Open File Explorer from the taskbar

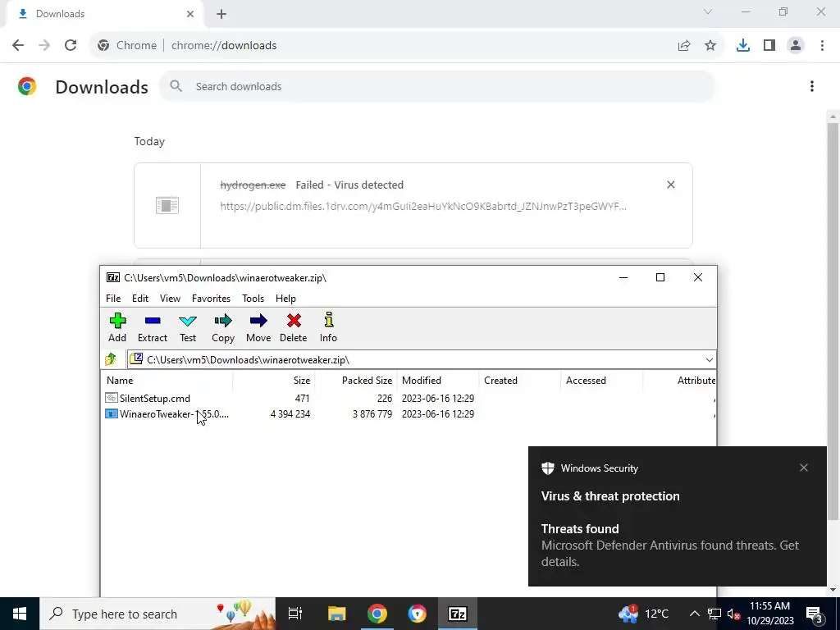tap(337, 614)
